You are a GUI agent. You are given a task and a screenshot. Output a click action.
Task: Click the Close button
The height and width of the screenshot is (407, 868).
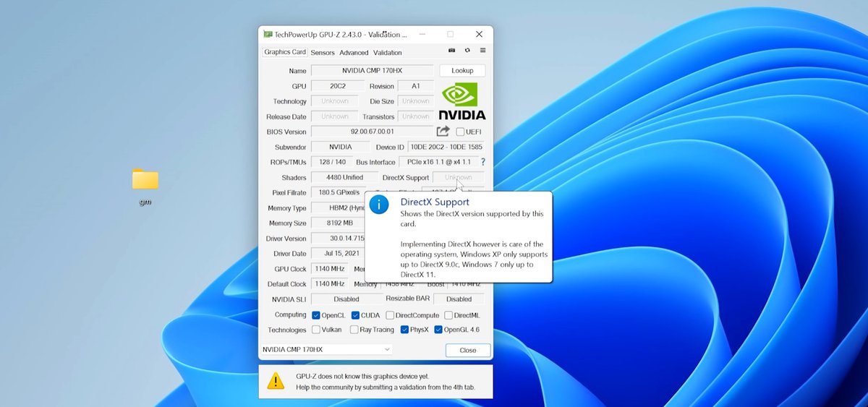468,350
